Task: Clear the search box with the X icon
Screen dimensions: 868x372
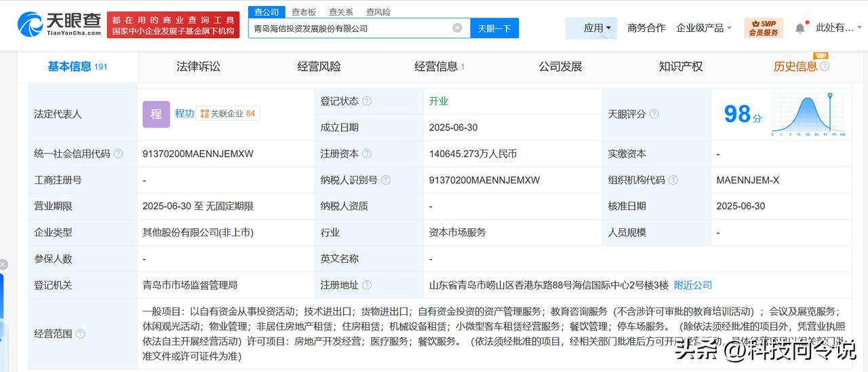Action: point(457,28)
